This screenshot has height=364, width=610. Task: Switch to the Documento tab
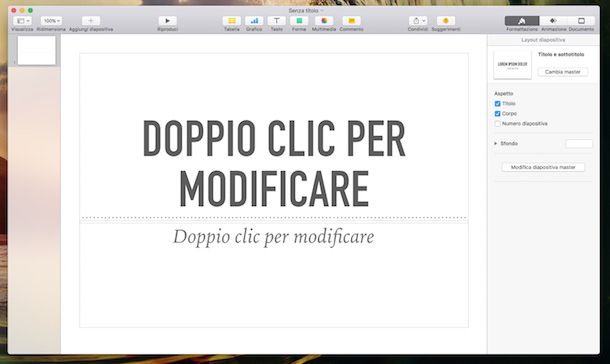point(581,21)
